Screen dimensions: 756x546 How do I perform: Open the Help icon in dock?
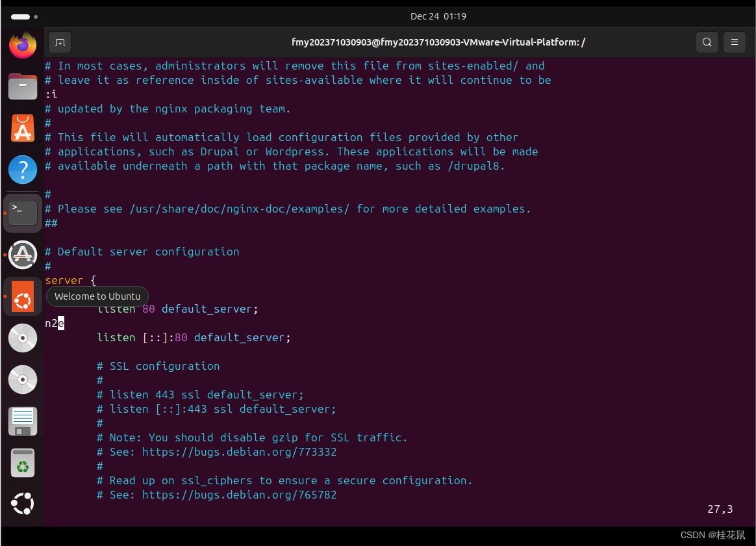(23, 170)
